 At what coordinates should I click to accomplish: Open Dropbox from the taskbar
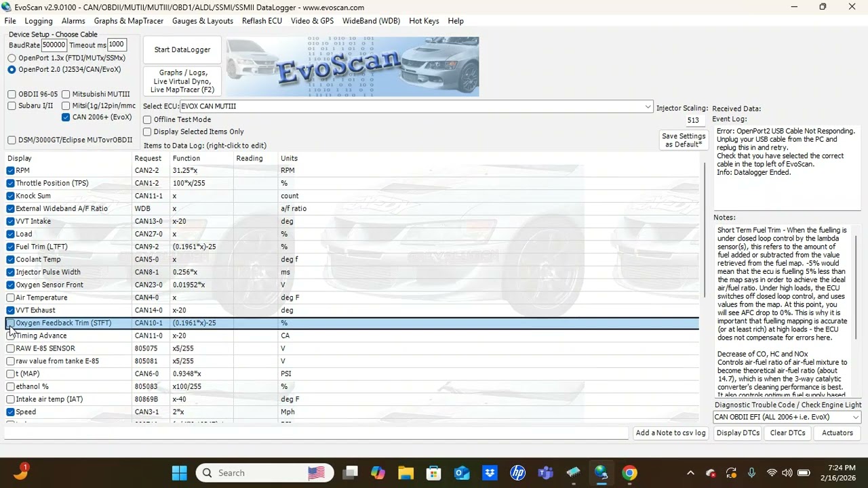(x=490, y=472)
